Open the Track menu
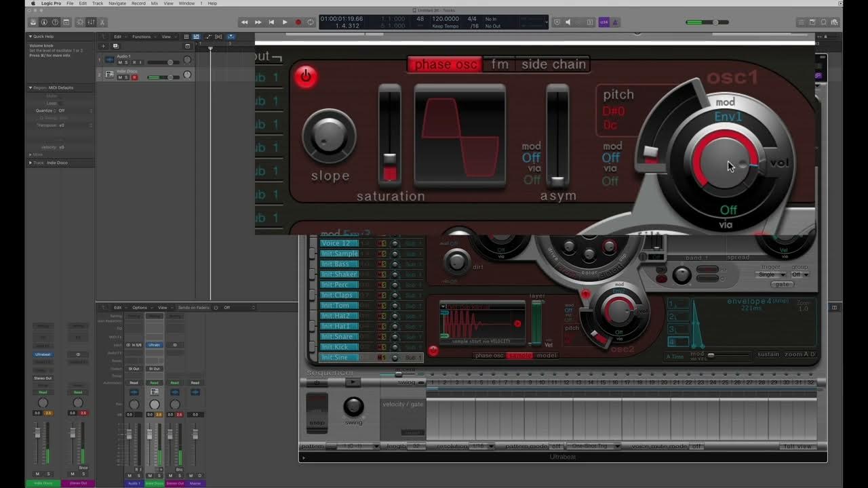This screenshot has height=488, width=868. pyautogui.click(x=98, y=3)
